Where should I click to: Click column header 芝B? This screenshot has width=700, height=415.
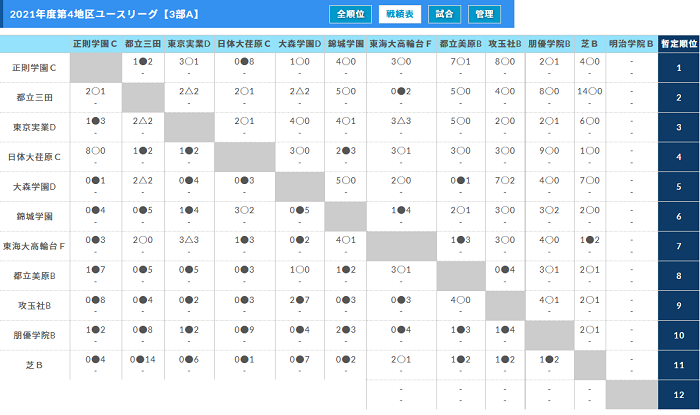(x=589, y=44)
